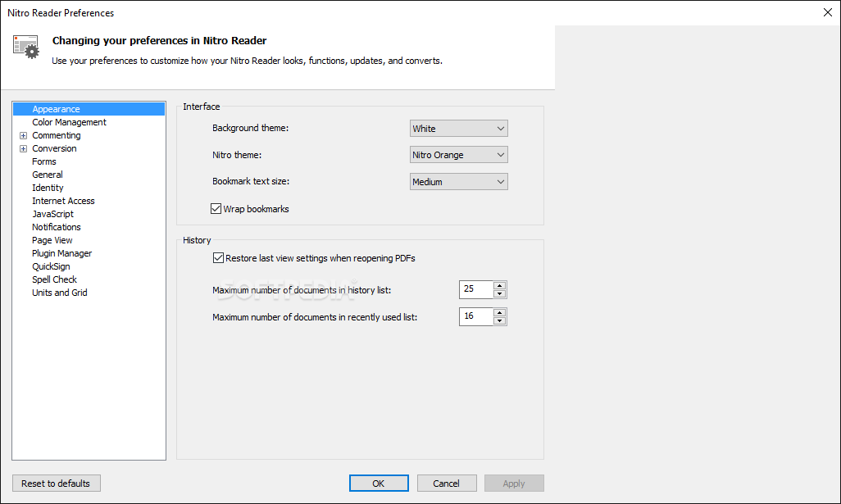Close the Nitro Reader Preferences window
This screenshot has height=504, width=841.
[x=828, y=12]
